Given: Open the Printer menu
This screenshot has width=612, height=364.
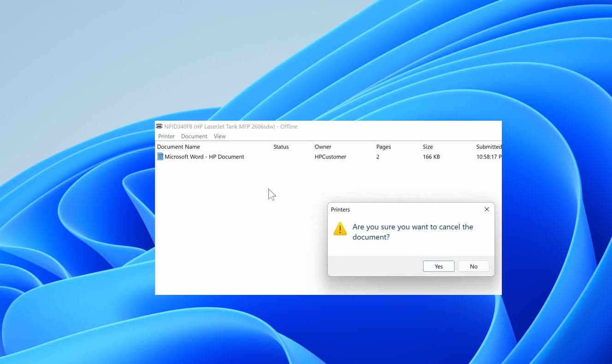Looking at the screenshot, I should click(x=166, y=136).
